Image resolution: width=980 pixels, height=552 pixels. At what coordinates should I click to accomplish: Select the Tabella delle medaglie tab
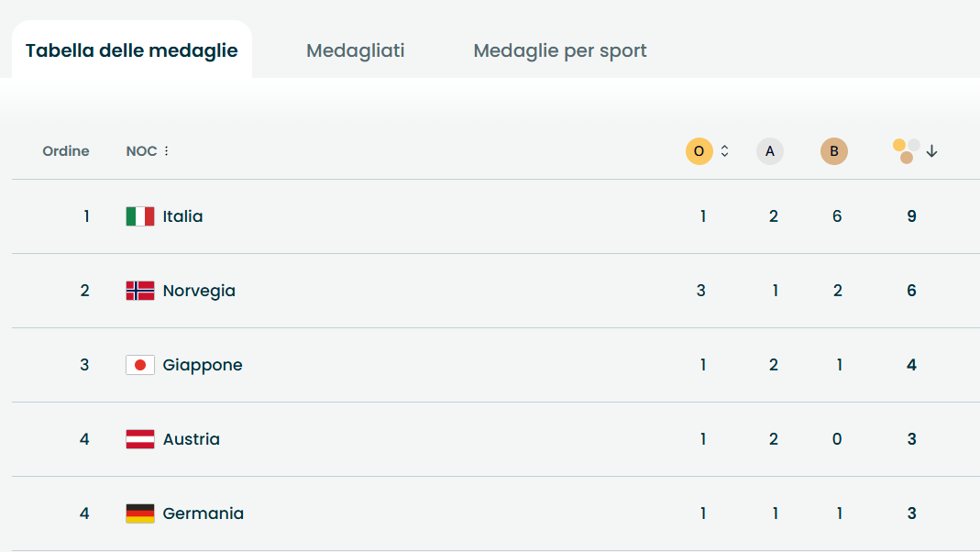tap(131, 50)
